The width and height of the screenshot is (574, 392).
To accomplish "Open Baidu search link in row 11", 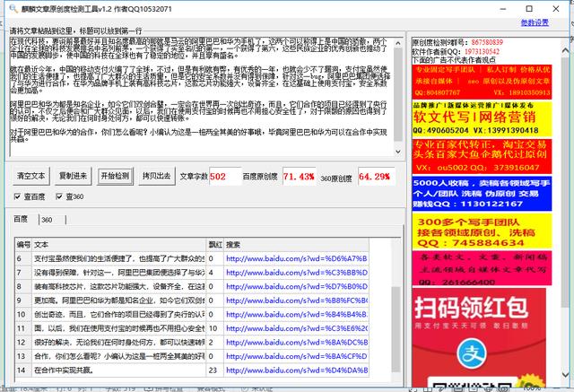I will (297, 328).
